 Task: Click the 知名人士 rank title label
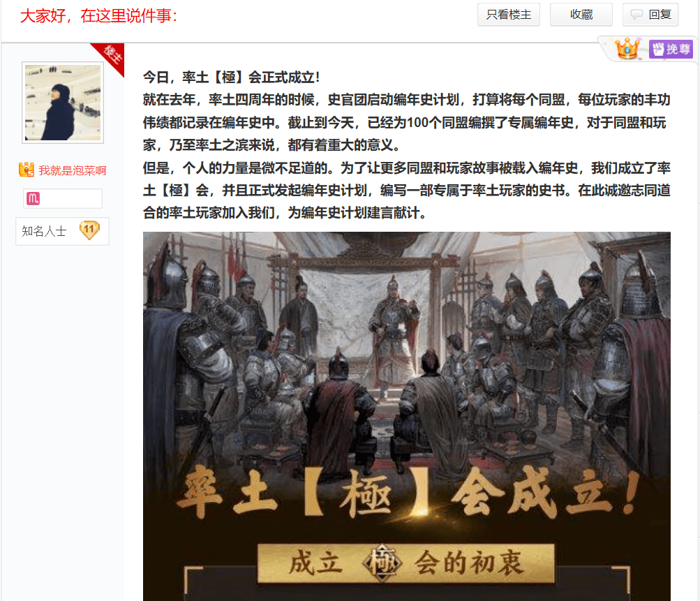point(44,231)
